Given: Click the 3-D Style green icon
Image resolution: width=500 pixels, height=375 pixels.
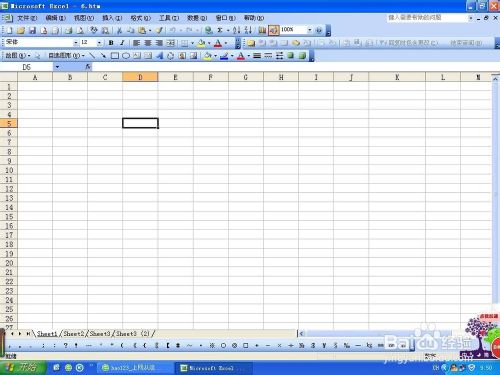Looking at the screenshot, I should click(302, 56).
